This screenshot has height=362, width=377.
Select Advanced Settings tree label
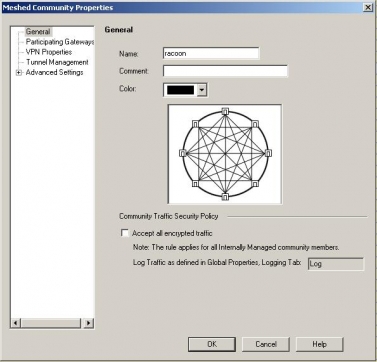(x=55, y=72)
